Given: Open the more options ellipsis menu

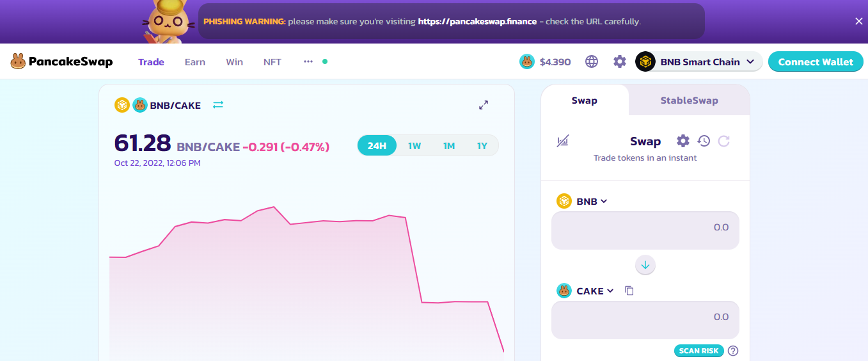Looking at the screenshot, I should 308,61.
